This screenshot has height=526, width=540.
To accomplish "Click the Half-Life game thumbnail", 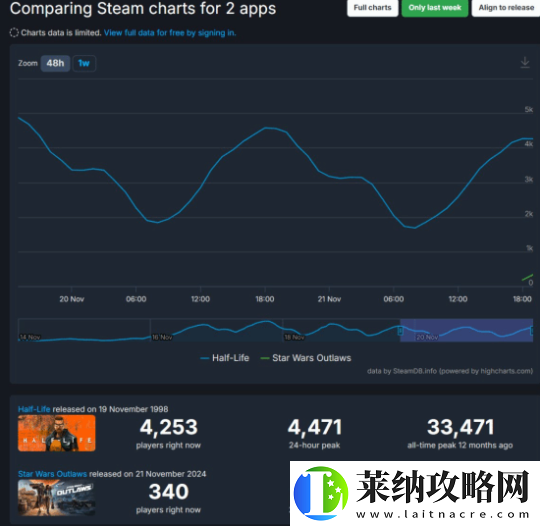I will click(x=56, y=433).
